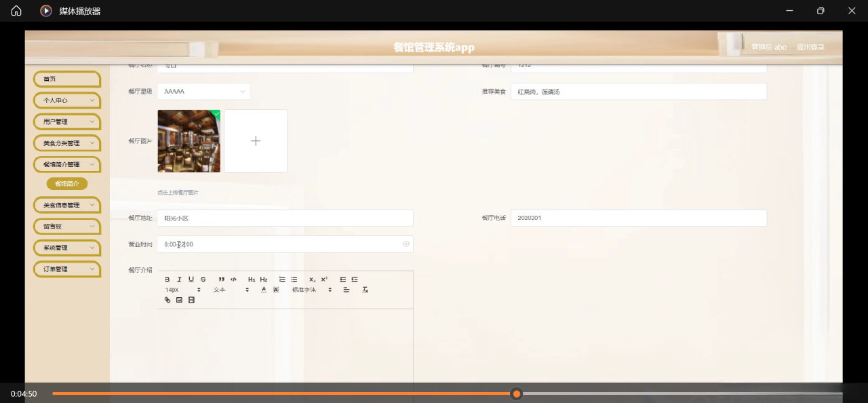This screenshot has height=403, width=868.
Task: Expand the 系统管理 sidebar menu
Action: [x=67, y=248]
